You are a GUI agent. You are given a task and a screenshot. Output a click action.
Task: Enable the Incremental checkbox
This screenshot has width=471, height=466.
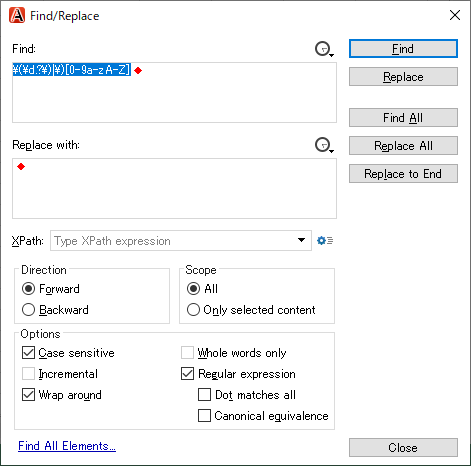[x=28, y=374]
